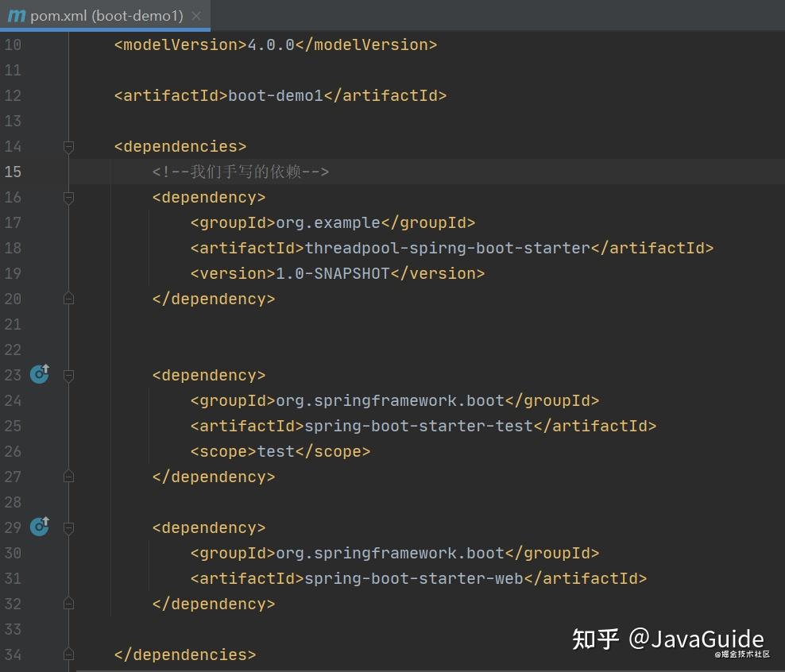Collapse the dependency block at line 23
Image resolution: width=785 pixels, height=672 pixels.
[69, 376]
